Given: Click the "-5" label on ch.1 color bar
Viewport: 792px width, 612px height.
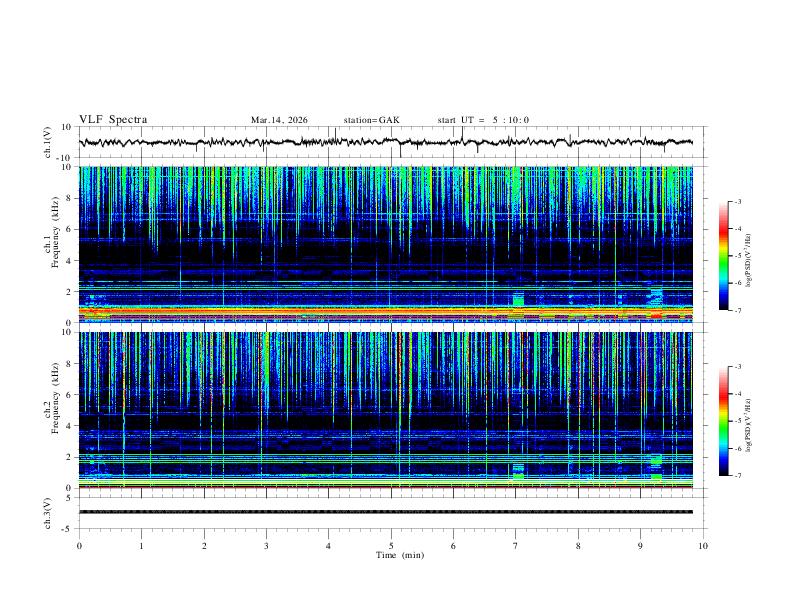Looking at the screenshot, I should [x=737, y=256].
